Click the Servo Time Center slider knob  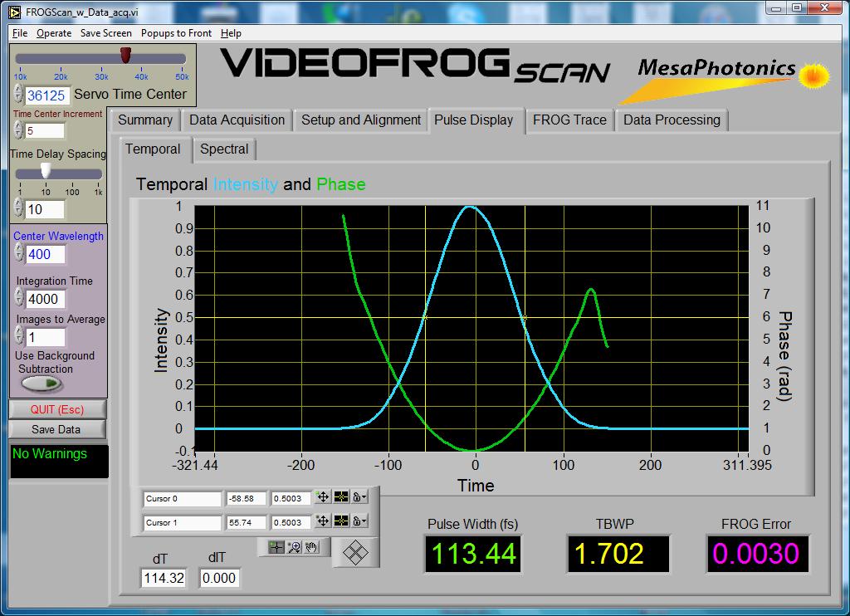click(x=125, y=56)
